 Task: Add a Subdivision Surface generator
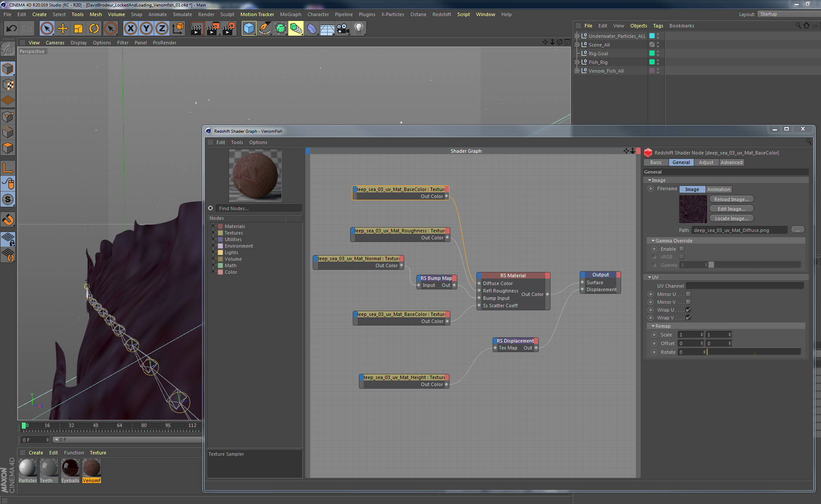280,29
